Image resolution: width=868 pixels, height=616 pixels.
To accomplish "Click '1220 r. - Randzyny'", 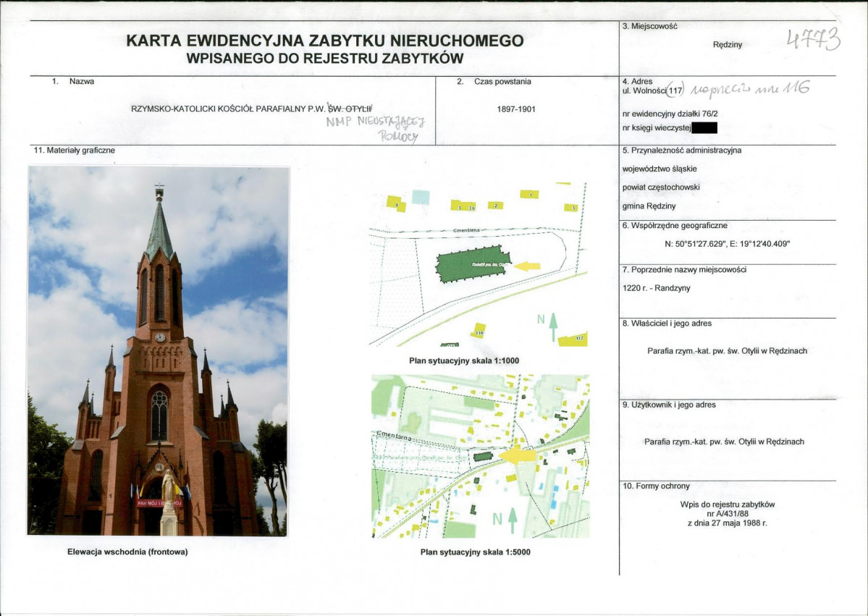I will point(656,288).
